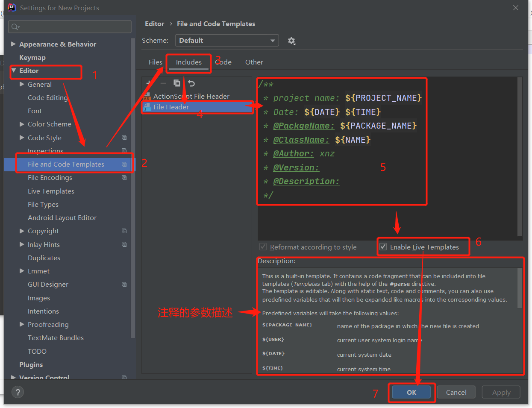Open Keymap settings
This screenshot has height=408, width=532.
point(32,57)
